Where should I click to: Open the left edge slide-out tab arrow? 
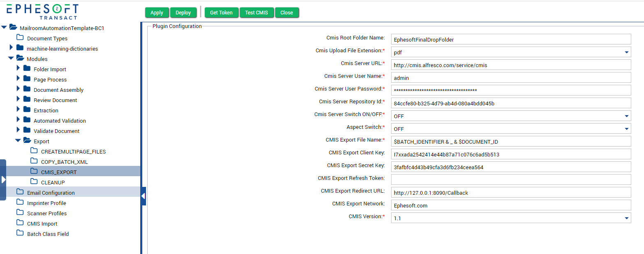(3, 179)
